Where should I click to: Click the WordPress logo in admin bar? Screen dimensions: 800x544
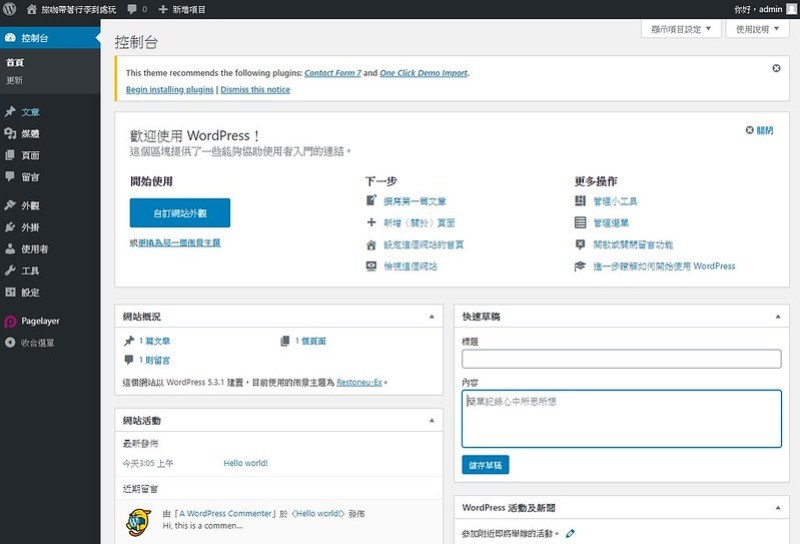(9, 9)
